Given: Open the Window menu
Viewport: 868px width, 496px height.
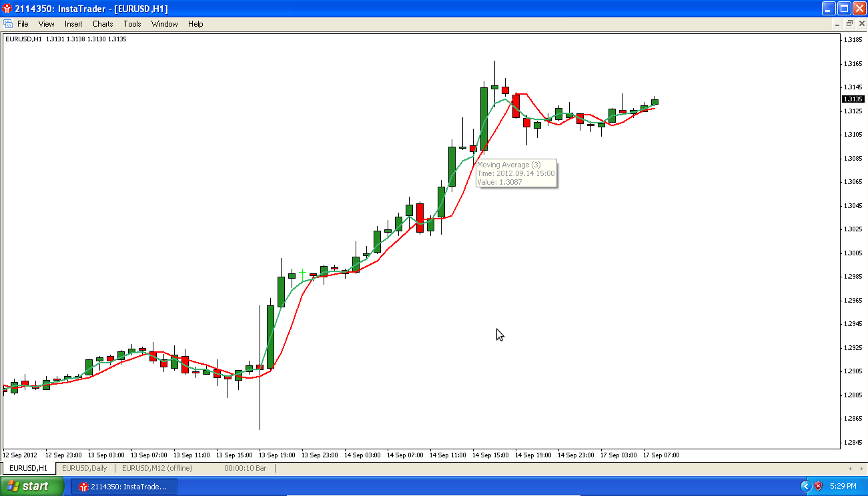Looking at the screenshot, I should click(x=164, y=24).
